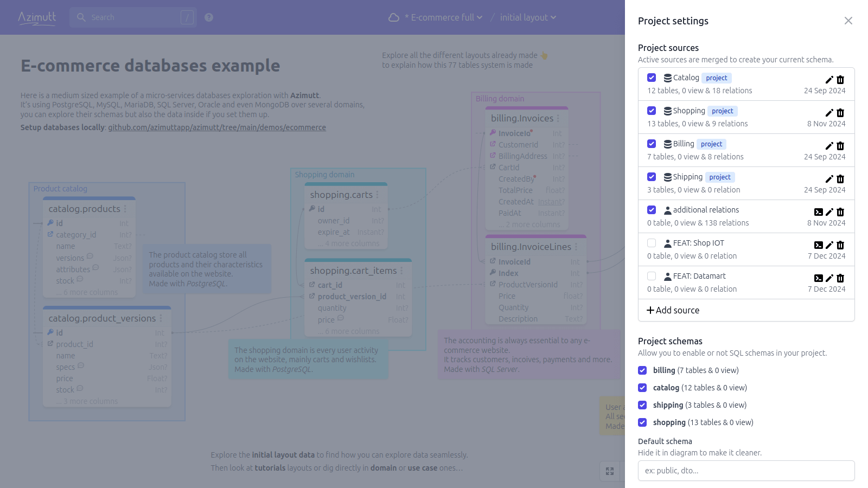Edit the Billing source with pencil icon
Viewport: 868px width, 488px height.
pyautogui.click(x=829, y=146)
